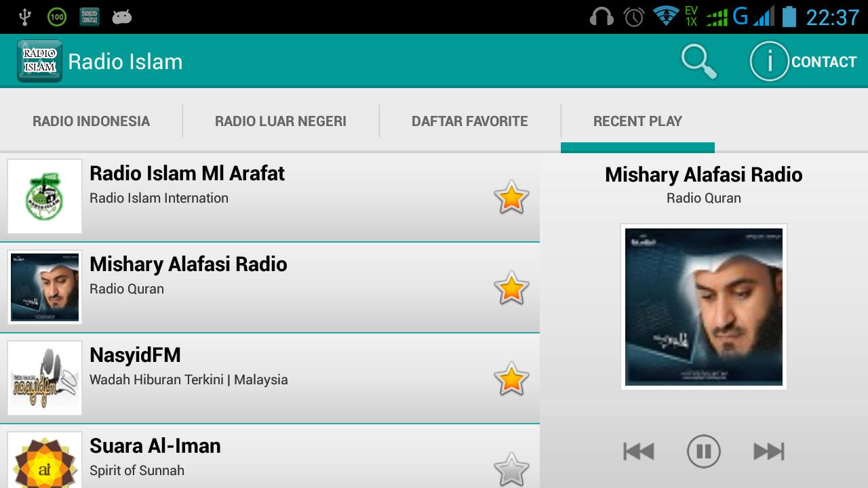Tap the headphones icon in status bar
The width and height of the screenshot is (868, 488).
pos(601,16)
